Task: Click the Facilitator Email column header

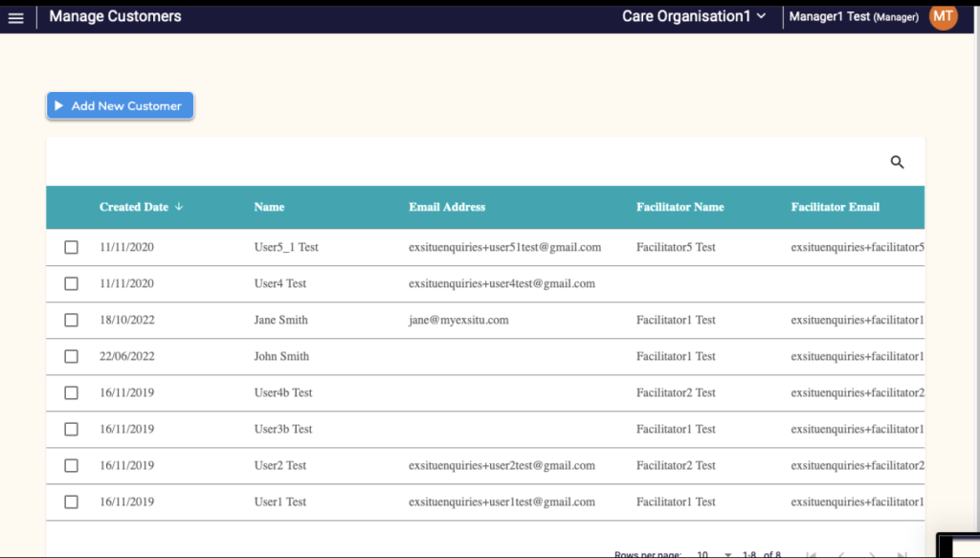Action: [x=835, y=207]
